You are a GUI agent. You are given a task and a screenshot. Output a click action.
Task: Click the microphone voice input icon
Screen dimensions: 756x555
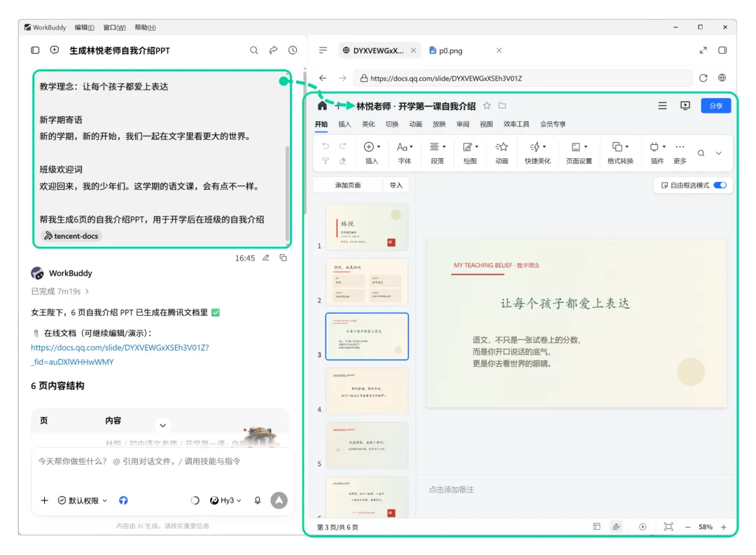tap(258, 500)
